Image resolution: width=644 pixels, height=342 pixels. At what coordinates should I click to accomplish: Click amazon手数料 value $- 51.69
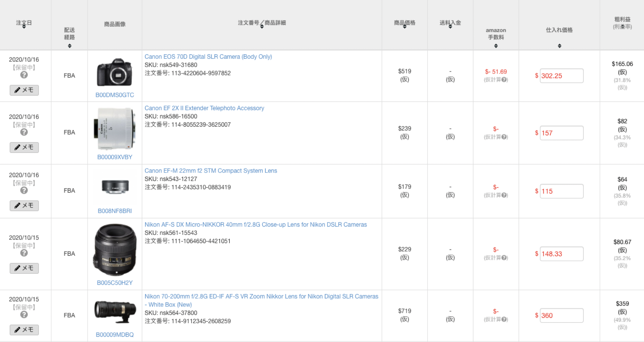(x=496, y=72)
